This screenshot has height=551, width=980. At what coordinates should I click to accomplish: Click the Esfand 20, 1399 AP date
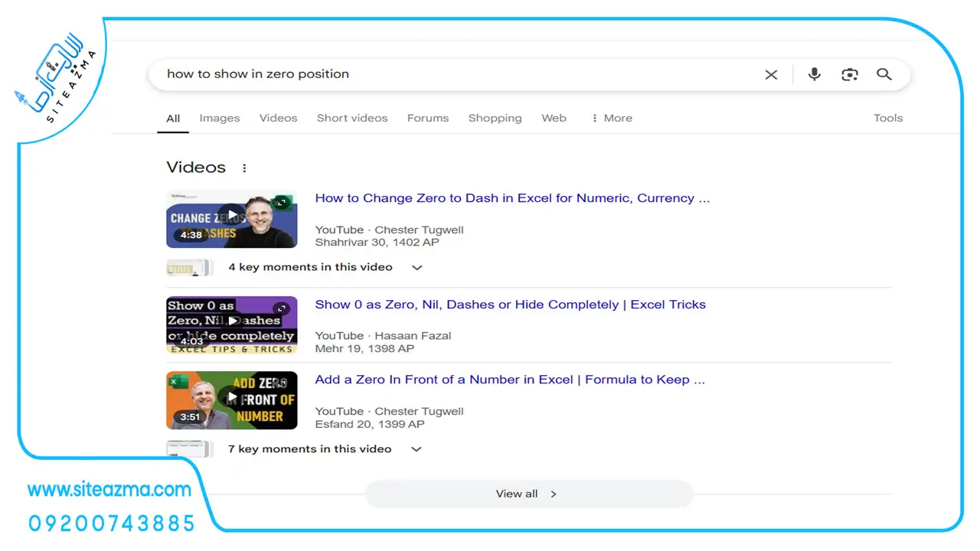(369, 424)
